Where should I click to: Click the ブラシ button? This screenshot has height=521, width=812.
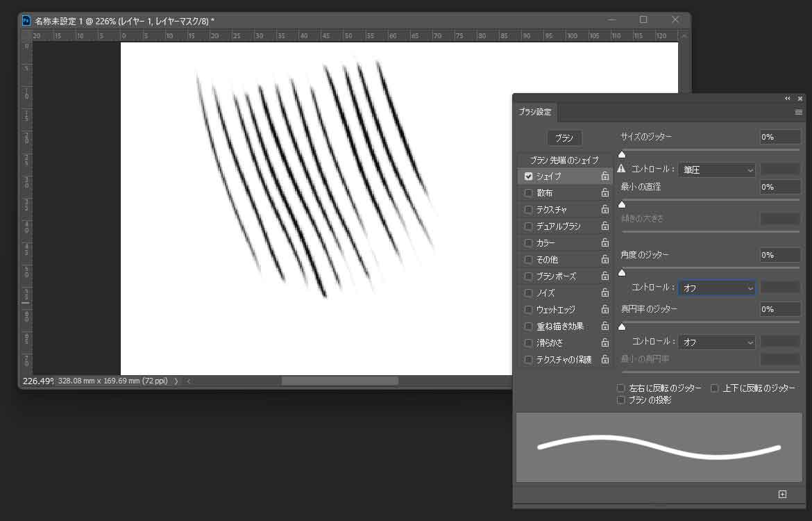click(x=564, y=138)
